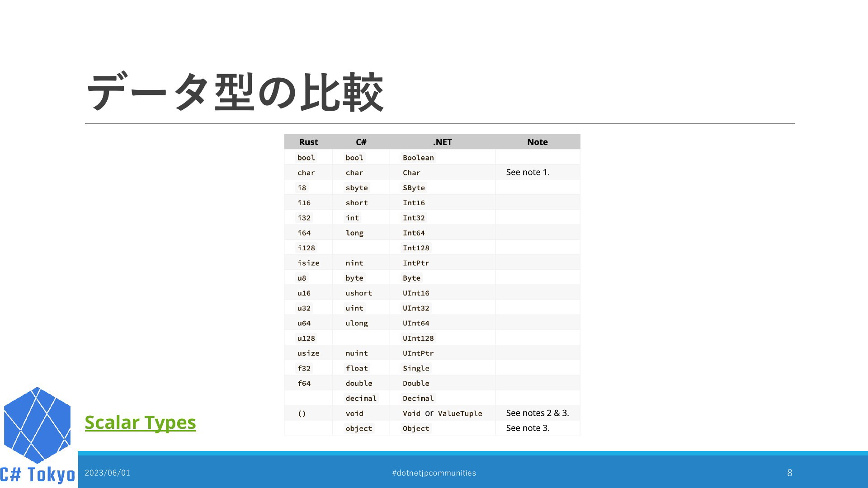
Task: Click the lowercase decimal C# cell
Action: tap(361, 399)
